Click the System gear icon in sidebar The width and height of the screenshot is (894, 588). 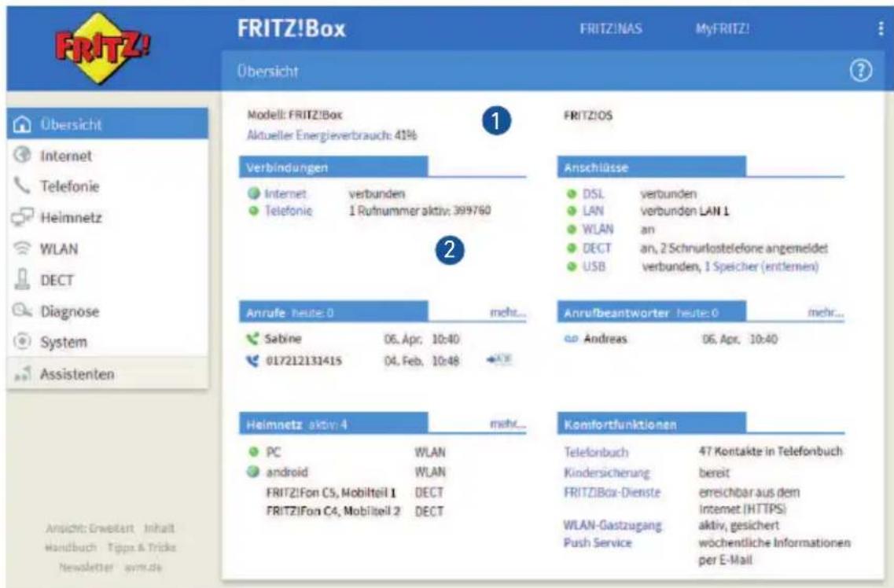(22, 341)
